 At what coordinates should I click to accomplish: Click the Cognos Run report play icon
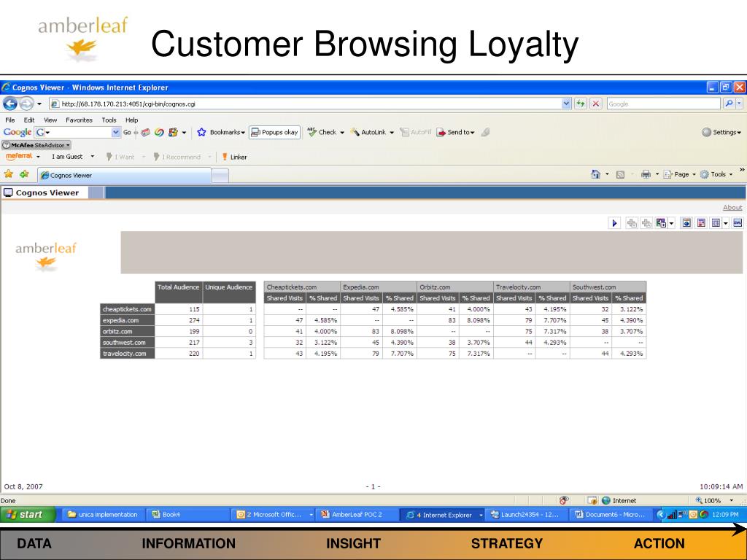point(614,223)
